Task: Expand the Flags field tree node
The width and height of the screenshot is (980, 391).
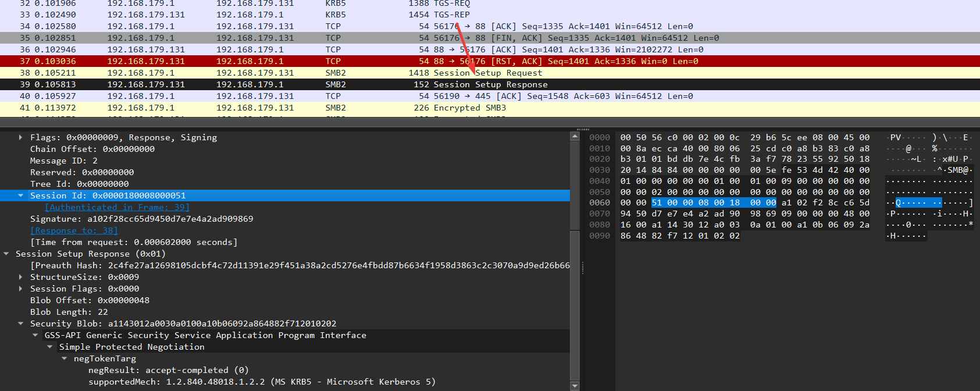Action: click(x=20, y=137)
